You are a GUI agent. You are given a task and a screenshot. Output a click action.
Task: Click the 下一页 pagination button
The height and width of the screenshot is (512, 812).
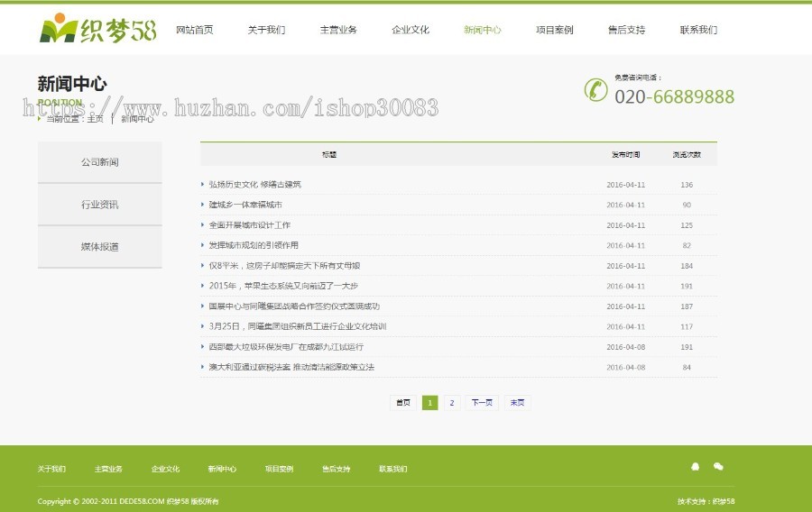(x=482, y=403)
